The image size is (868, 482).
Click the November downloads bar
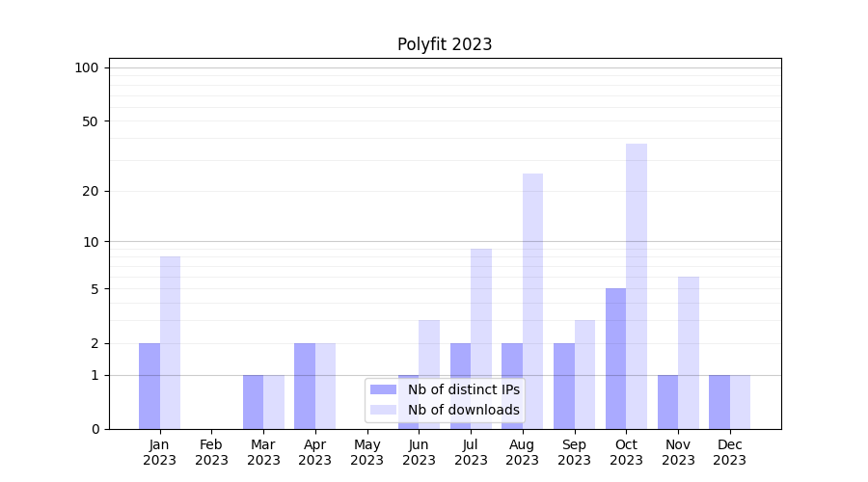[x=689, y=352]
